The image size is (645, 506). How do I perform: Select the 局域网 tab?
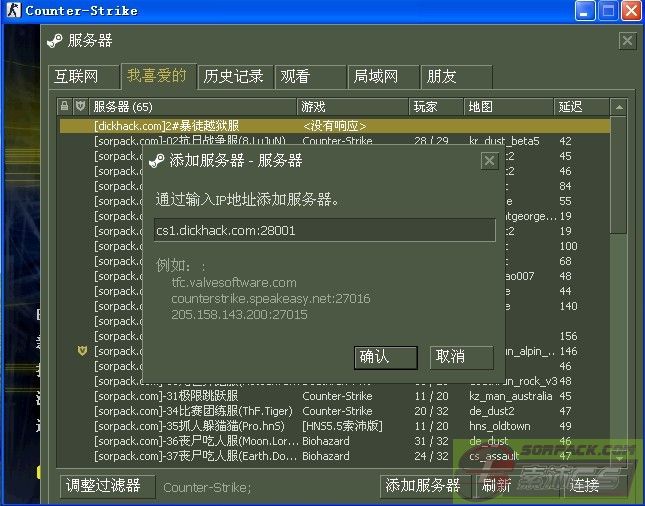pyautogui.click(x=376, y=76)
